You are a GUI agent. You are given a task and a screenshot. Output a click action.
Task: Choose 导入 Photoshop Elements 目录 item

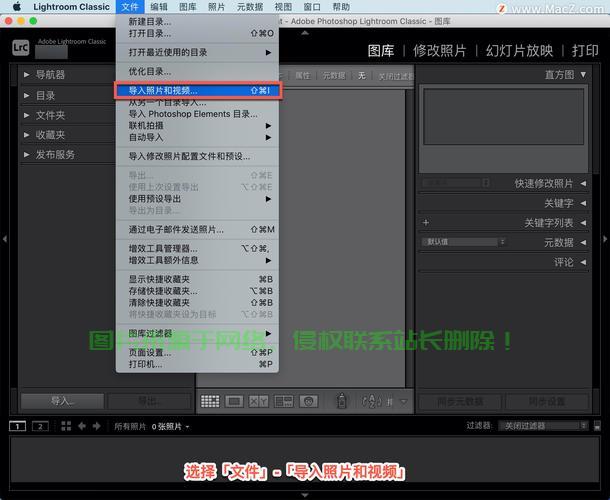tap(198, 114)
